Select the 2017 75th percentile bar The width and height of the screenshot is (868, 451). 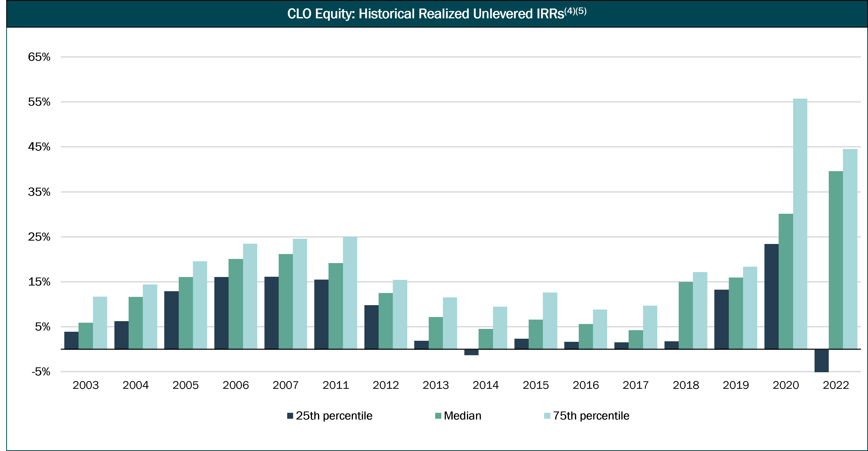650,327
